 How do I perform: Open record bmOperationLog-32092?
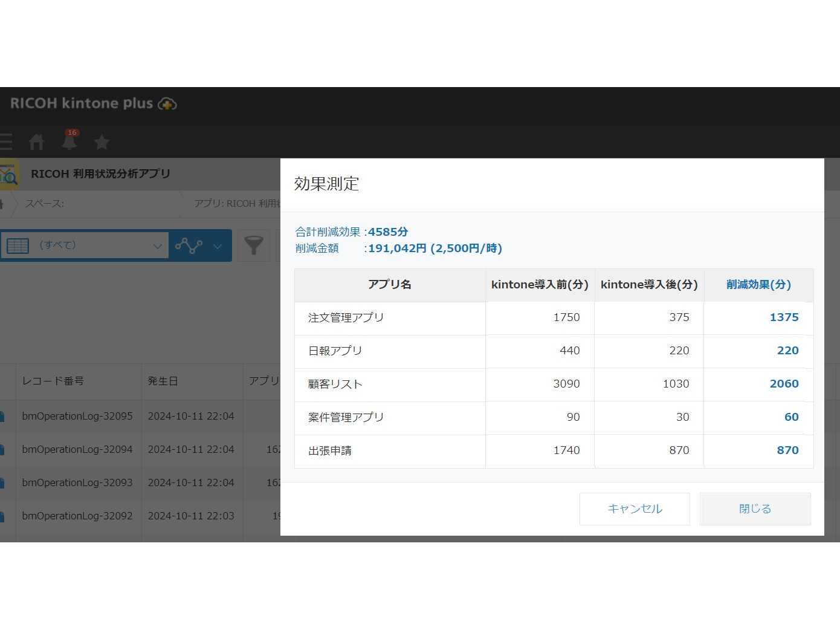tap(77, 516)
